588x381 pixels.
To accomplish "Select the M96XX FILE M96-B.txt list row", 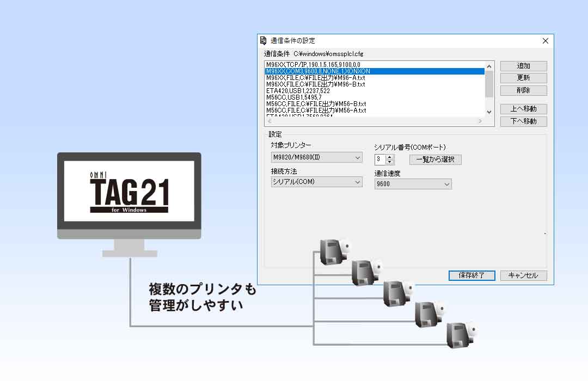I will 375,84.
